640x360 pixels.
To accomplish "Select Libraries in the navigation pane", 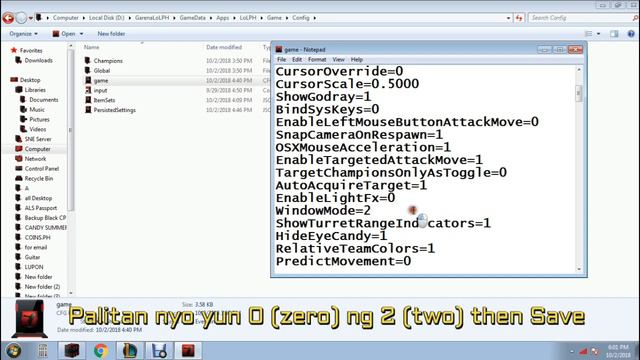I will point(35,90).
